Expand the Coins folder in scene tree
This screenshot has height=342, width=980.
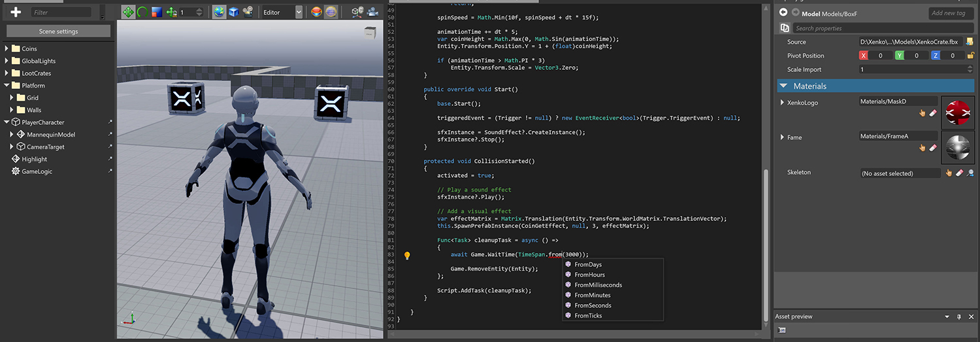[x=7, y=48]
